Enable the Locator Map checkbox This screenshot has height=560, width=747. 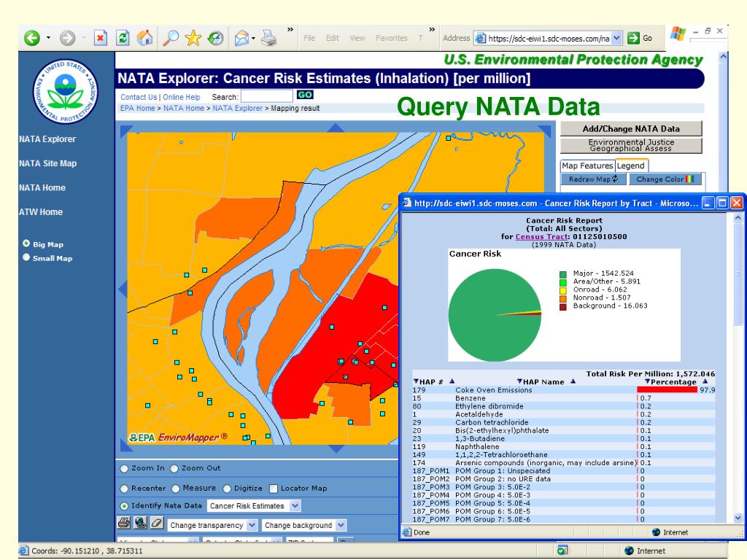click(274, 489)
